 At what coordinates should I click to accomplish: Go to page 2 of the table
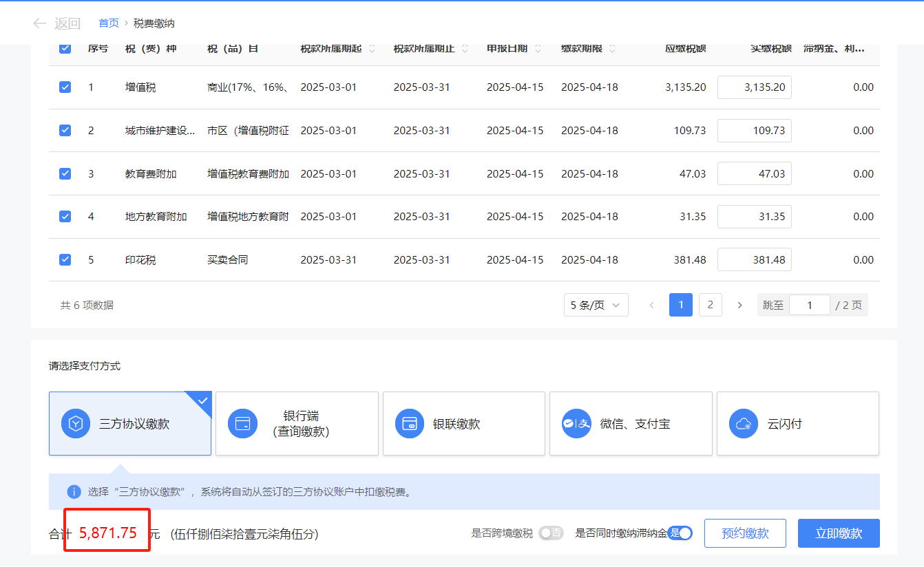(x=710, y=305)
